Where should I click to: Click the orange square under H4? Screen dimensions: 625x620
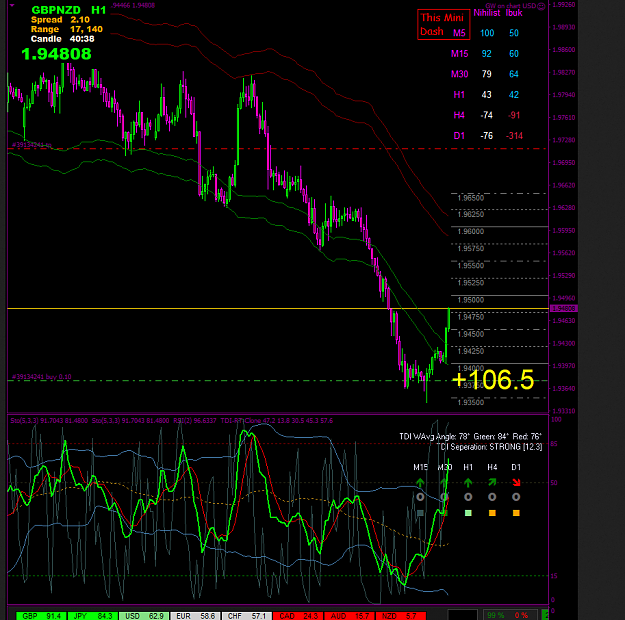[x=492, y=513]
